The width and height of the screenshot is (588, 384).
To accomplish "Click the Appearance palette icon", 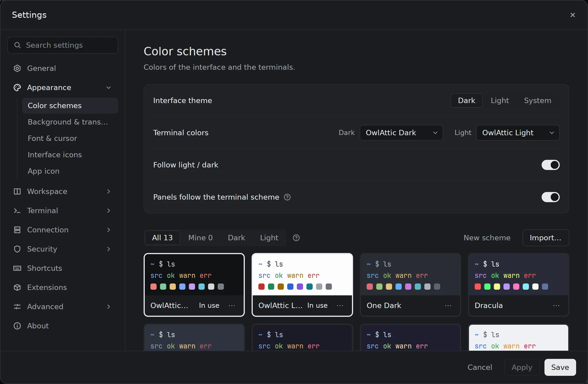I will click(x=17, y=88).
